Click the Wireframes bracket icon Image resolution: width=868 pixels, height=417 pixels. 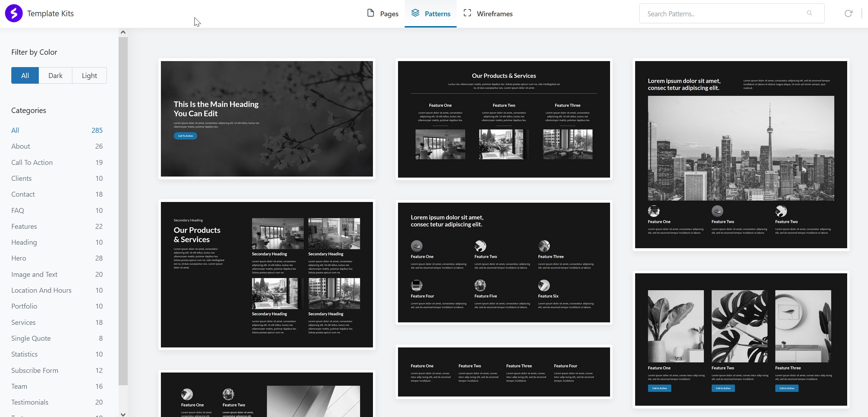tap(467, 13)
